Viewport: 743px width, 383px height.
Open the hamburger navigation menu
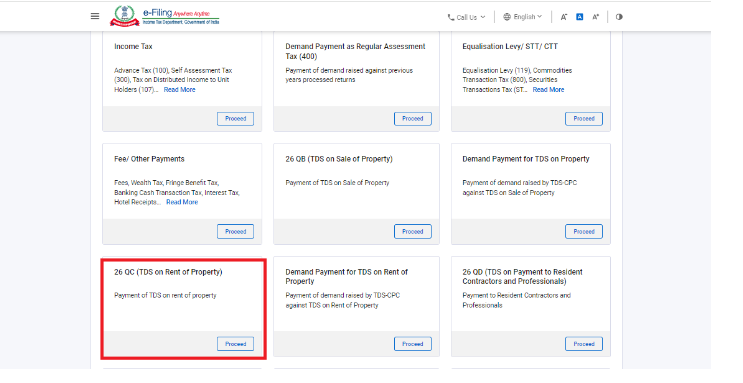tap(95, 16)
